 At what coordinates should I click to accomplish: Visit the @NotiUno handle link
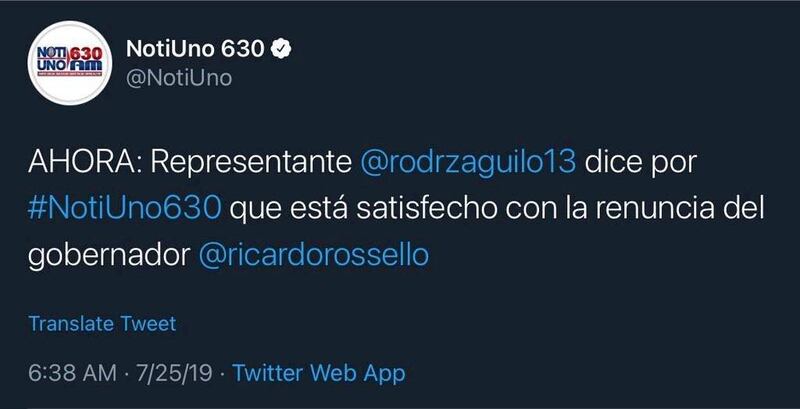179,79
